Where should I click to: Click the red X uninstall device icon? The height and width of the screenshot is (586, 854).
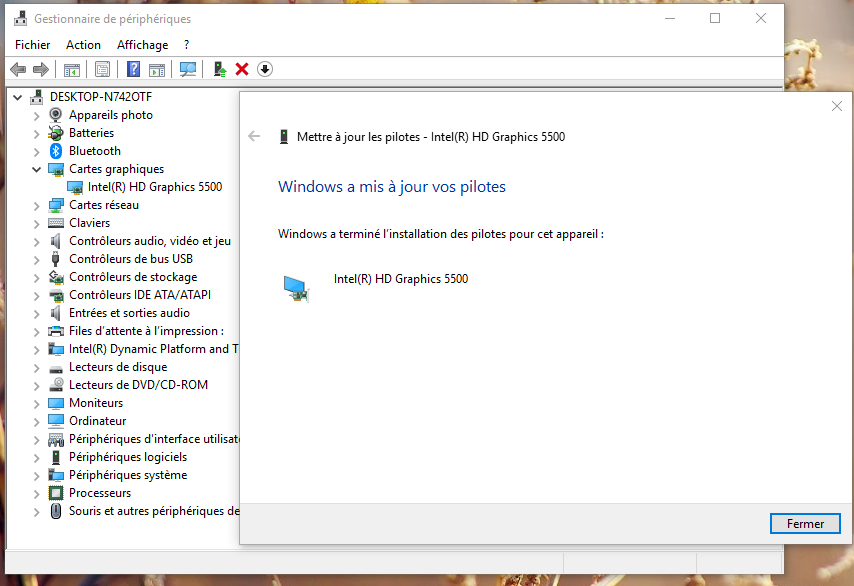(242, 69)
